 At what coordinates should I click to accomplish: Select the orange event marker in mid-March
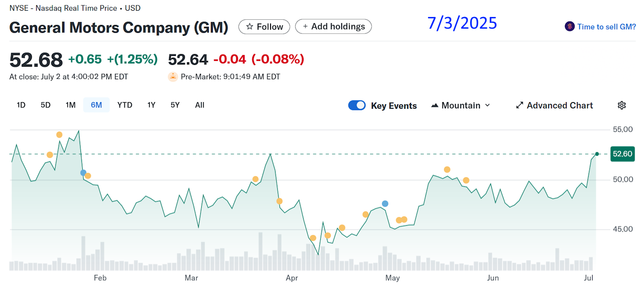coord(255,179)
